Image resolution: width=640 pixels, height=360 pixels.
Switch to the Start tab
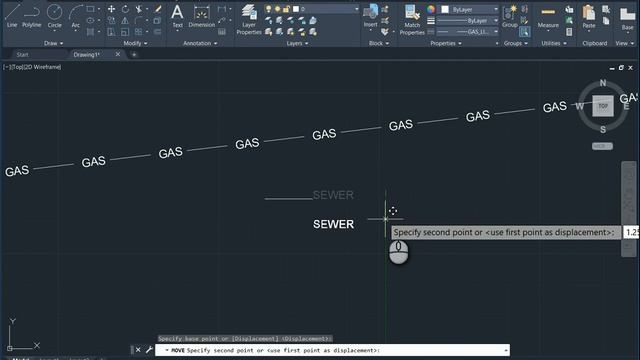coord(22,54)
